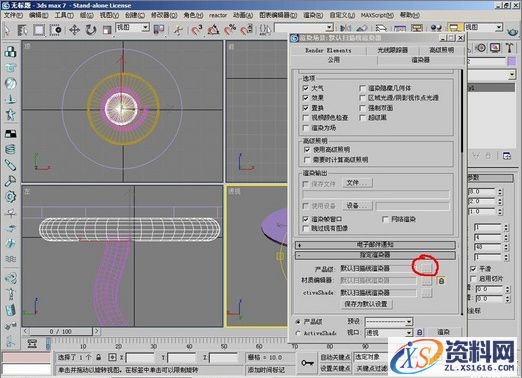Click the Set Key key icon

click(x=307, y=363)
